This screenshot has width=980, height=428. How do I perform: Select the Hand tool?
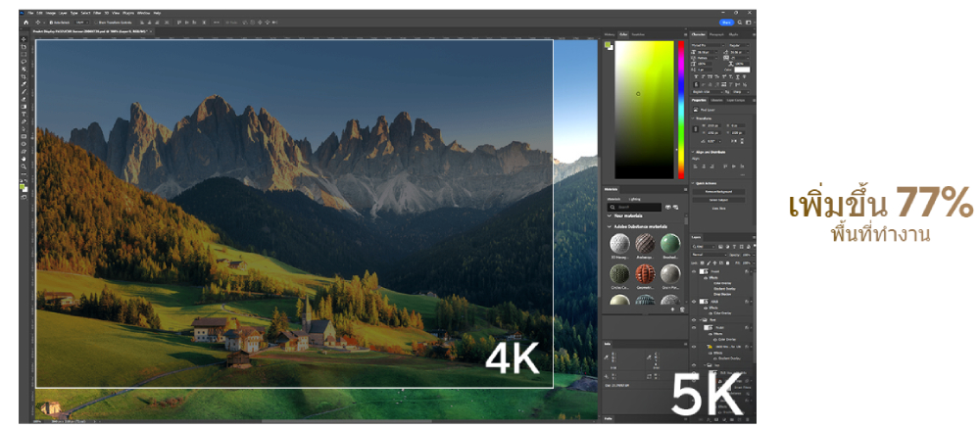pos(24,159)
